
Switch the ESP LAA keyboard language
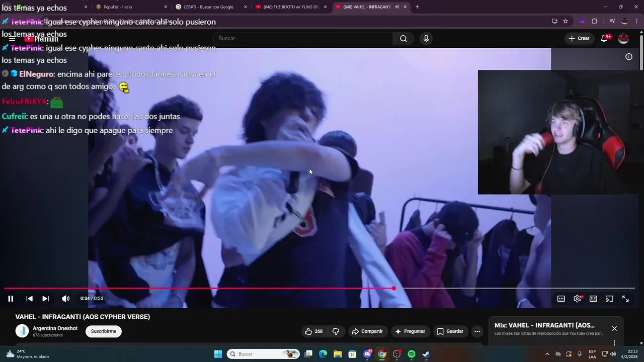click(592, 354)
